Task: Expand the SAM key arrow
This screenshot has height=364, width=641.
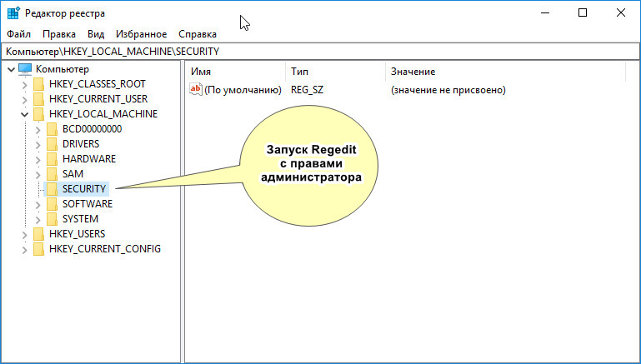Action: [x=38, y=174]
